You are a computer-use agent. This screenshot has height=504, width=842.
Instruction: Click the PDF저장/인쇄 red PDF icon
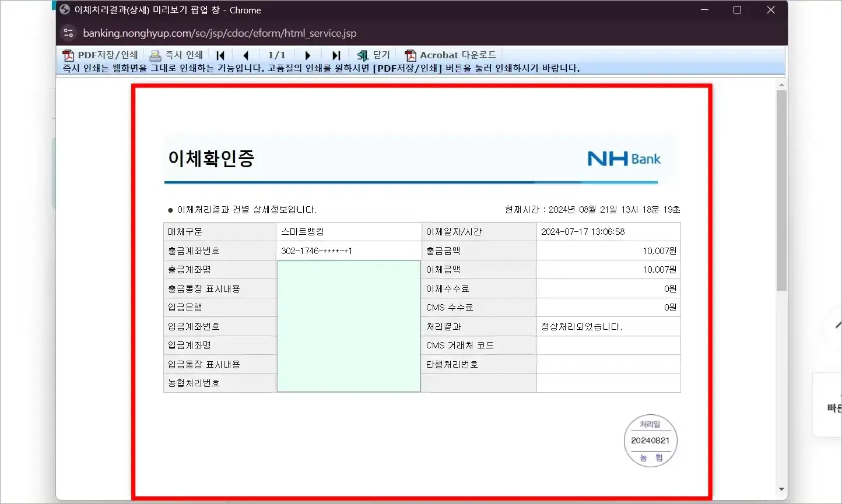pyautogui.click(x=69, y=54)
